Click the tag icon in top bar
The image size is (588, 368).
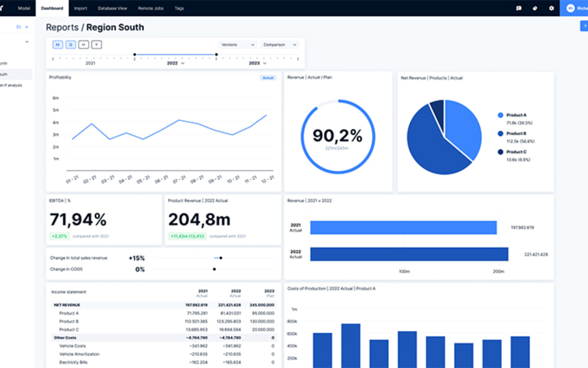click(535, 8)
